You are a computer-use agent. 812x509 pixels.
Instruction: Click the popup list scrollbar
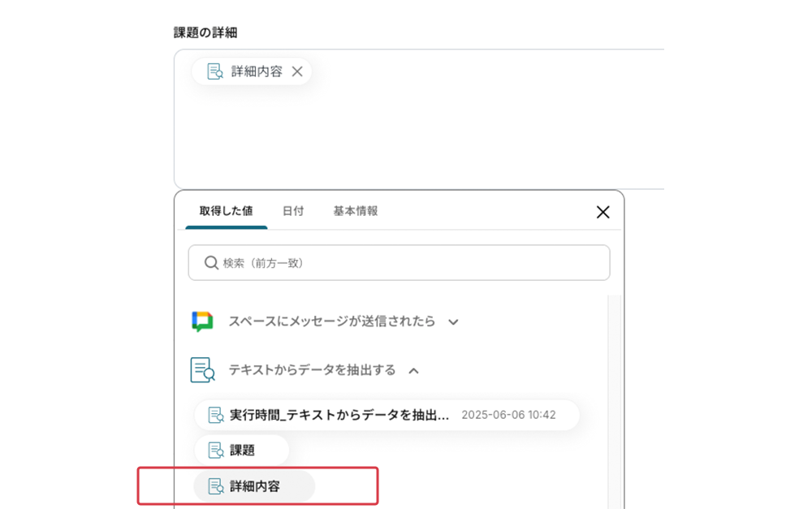pyautogui.click(x=614, y=402)
